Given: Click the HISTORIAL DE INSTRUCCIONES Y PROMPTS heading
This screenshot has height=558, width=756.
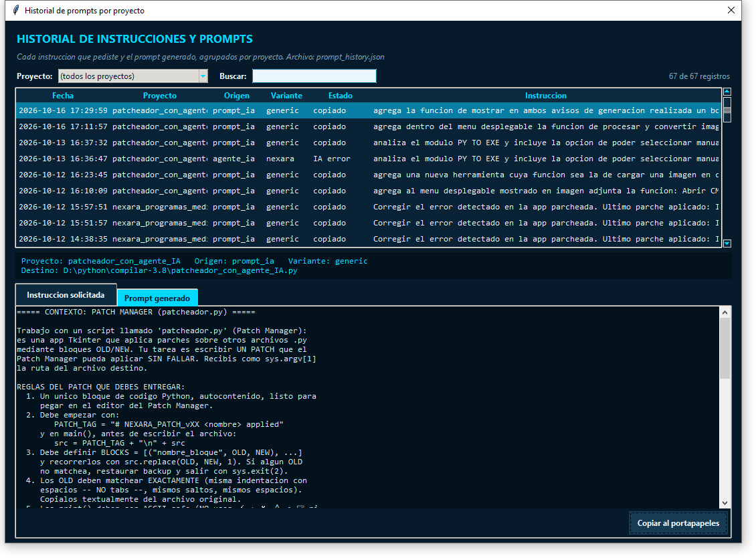Looking at the screenshot, I should (135, 39).
